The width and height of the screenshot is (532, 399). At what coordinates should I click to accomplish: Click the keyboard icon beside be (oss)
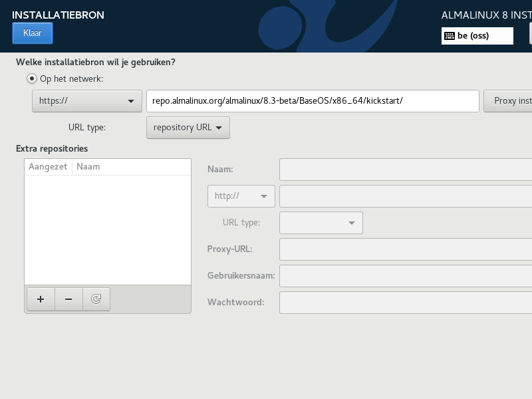click(x=450, y=36)
